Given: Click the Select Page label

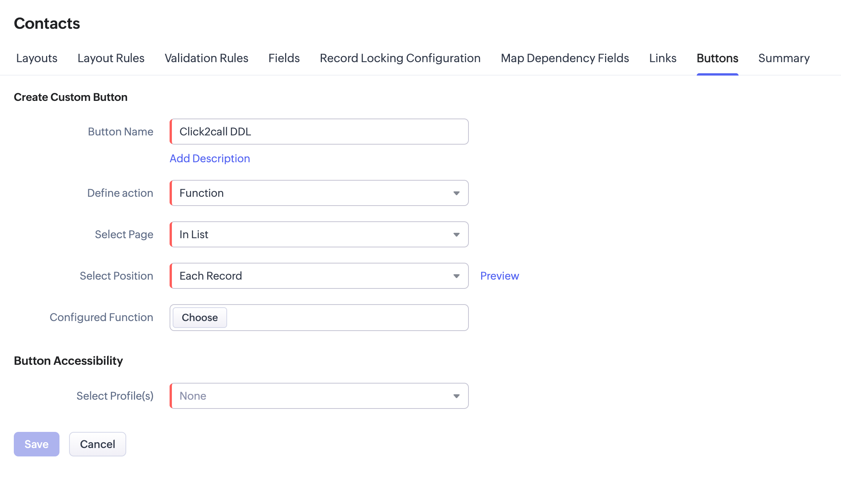Looking at the screenshot, I should click(x=124, y=234).
